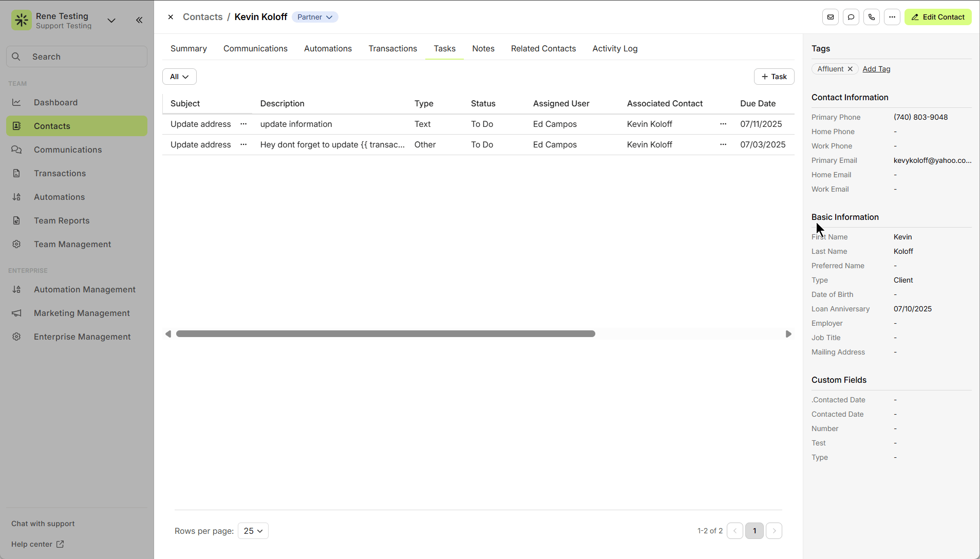Click the email envelope icon in header
Viewport: 980px width, 559px height.
tap(830, 17)
